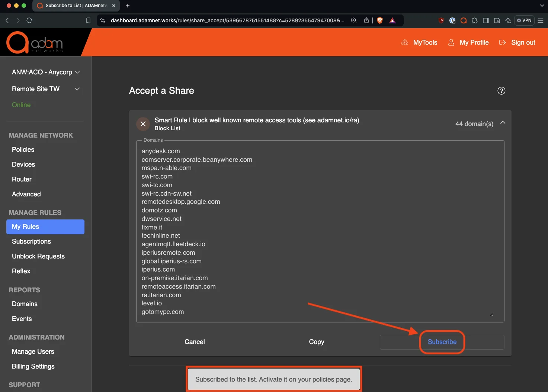The width and height of the screenshot is (548, 392).
Task: Select My Rules in the sidebar
Action: point(45,227)
